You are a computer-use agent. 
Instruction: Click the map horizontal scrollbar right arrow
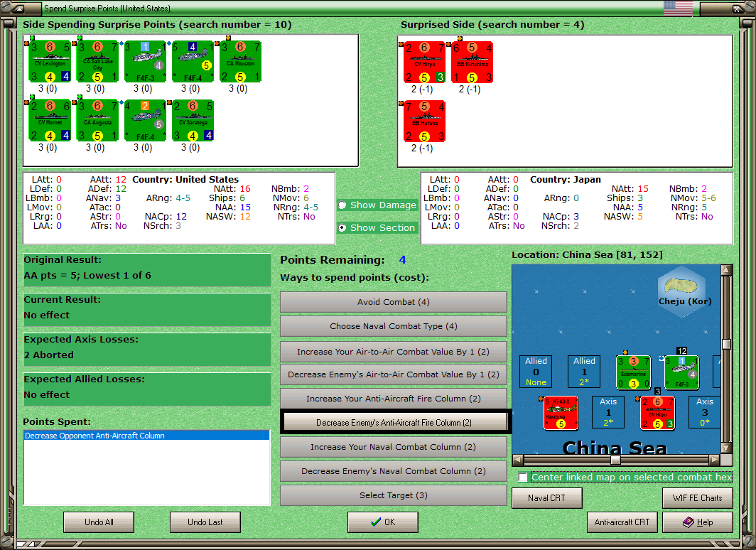click(x=715, y=460)
